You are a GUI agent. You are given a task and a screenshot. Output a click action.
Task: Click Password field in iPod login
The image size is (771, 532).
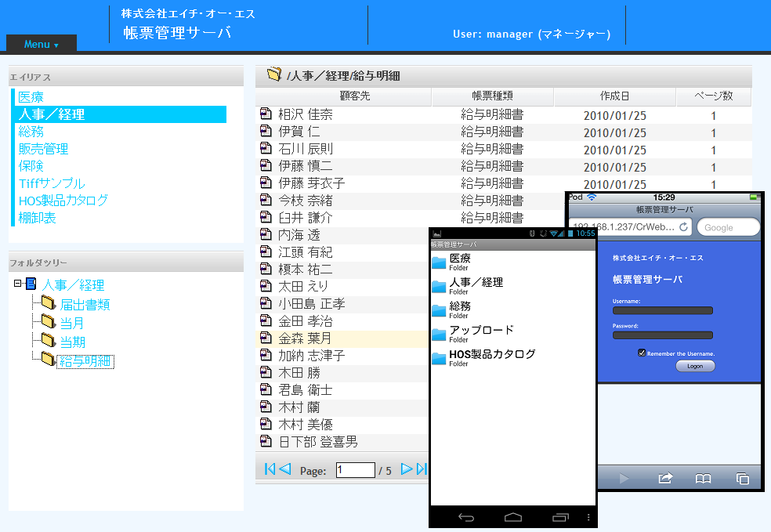click(x=662, y=335)
